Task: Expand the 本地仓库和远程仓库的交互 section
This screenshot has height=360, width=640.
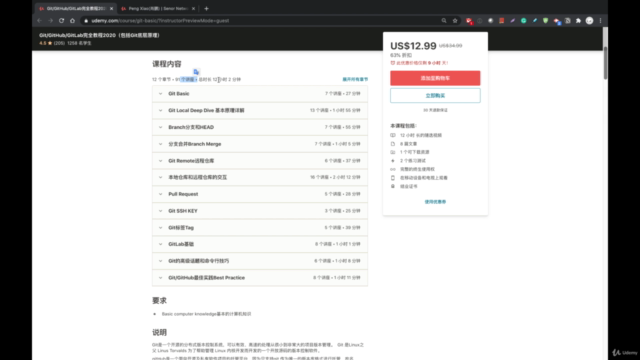Action: 260,177
